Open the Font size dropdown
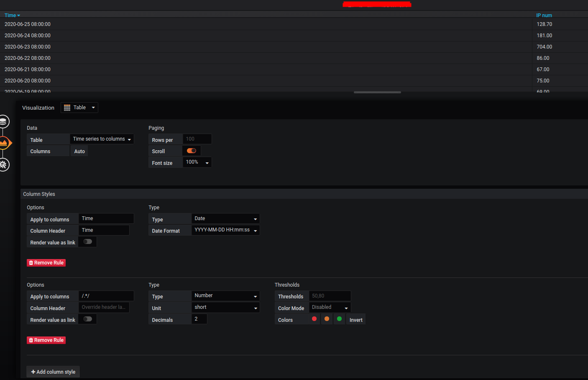Screen dimensions: 588x380 197,162
